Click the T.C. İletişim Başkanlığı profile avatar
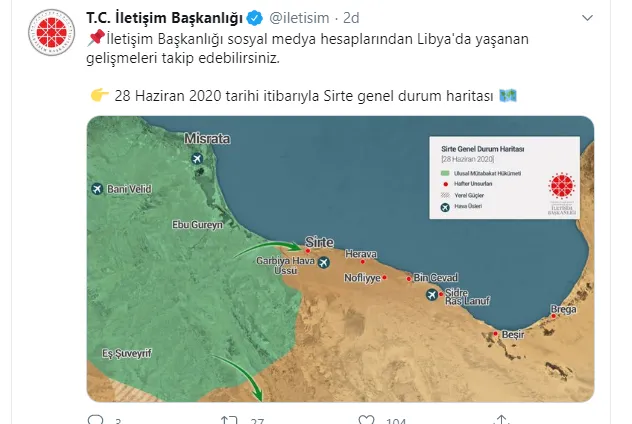Screen dimensions: 632x424 [52, 33]
